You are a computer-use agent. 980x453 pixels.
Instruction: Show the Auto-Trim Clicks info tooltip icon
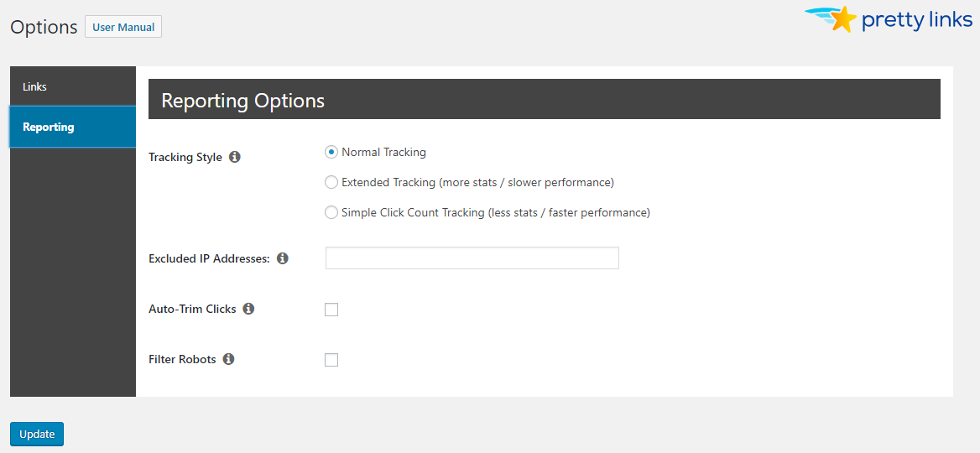[248, 309]
